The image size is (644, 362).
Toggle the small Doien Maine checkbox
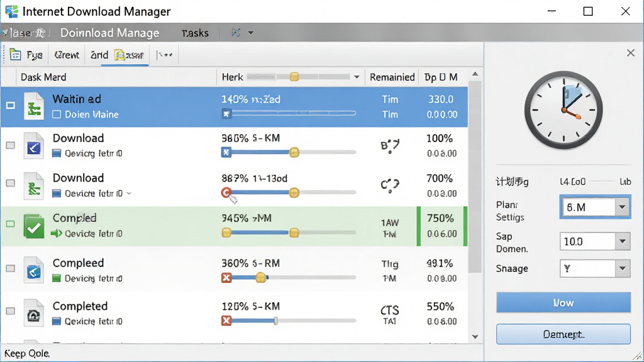click(x=57, y=114)
